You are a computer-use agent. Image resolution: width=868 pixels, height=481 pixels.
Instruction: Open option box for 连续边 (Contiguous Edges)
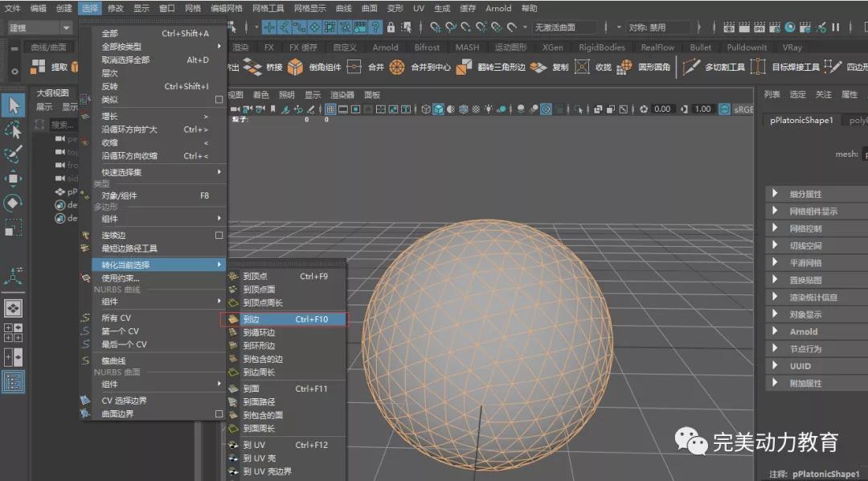[219, 235]
